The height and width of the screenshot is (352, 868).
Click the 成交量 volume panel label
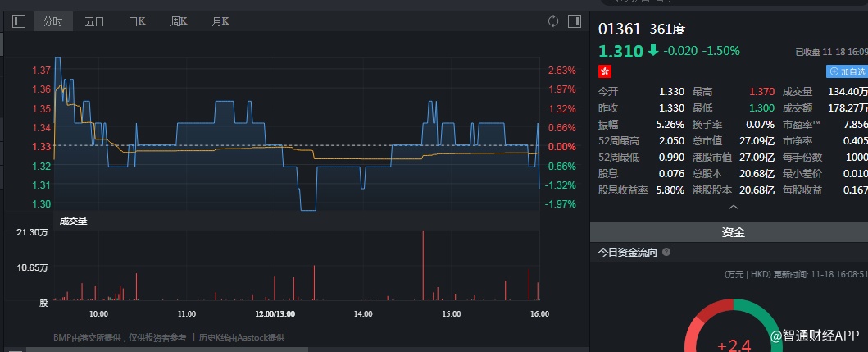point(73,220)
